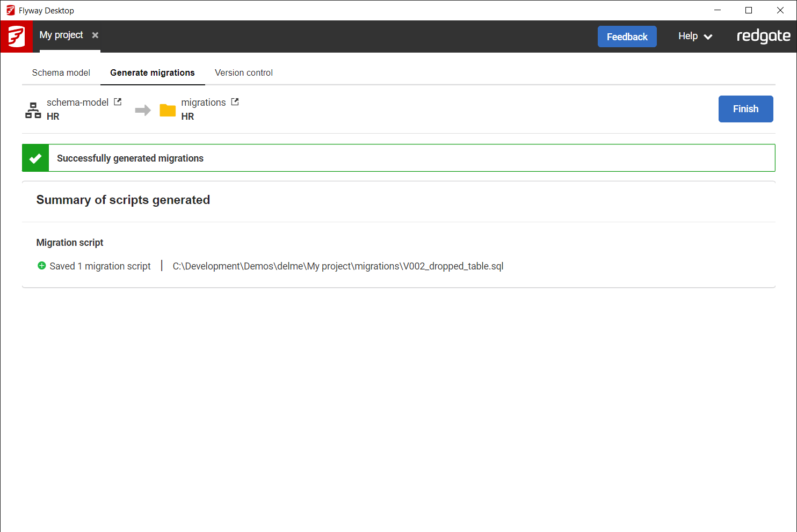Click the Feedback button
Image resolution: width=797 pixels, height=532 pixels.
point(627,37)
